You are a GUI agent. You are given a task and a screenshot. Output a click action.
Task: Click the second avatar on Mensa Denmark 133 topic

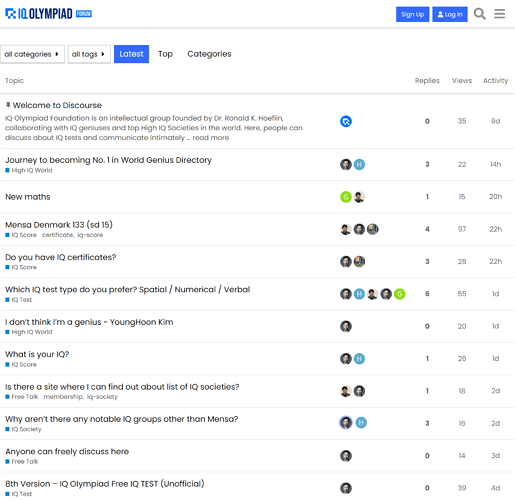[x=359, y=229]
